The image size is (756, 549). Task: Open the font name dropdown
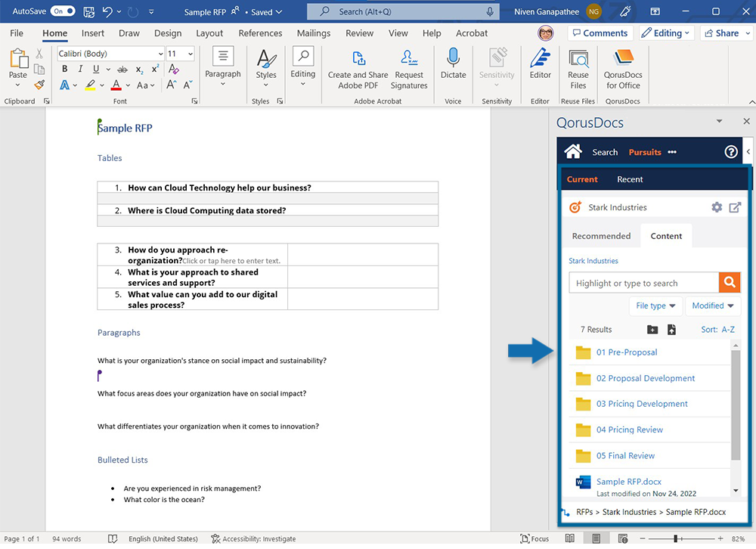[x=160, y=54]
